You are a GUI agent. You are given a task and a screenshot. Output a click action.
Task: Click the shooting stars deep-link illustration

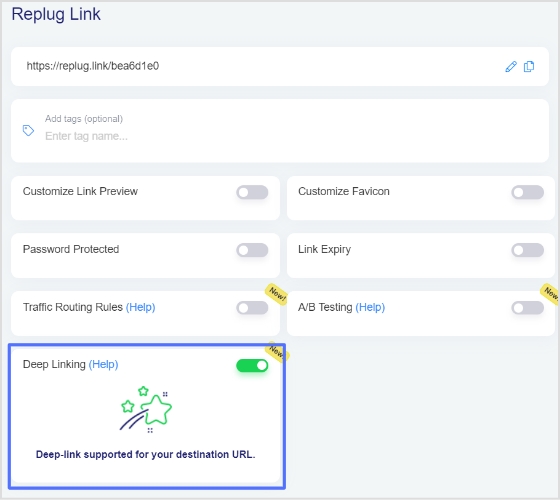point(146,409)
